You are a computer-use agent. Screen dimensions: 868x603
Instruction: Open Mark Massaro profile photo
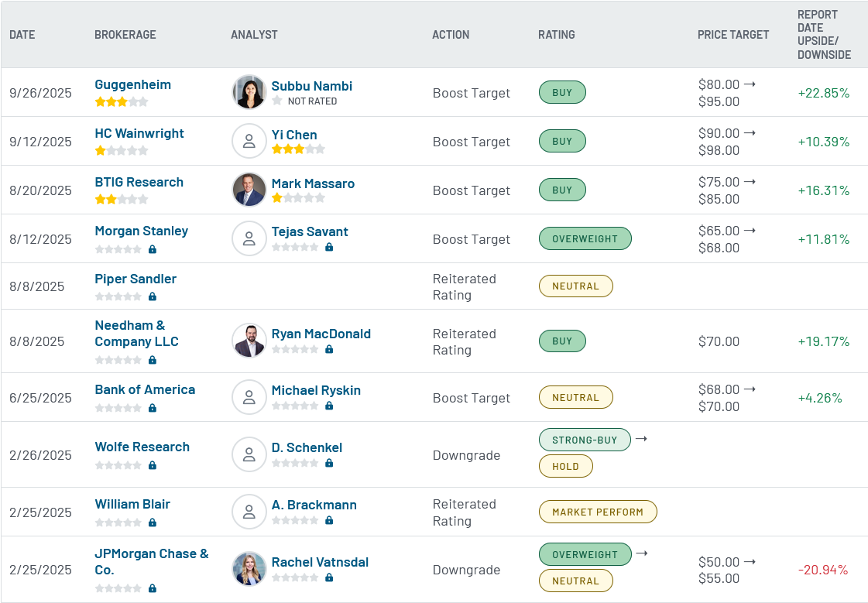(249, 190)
